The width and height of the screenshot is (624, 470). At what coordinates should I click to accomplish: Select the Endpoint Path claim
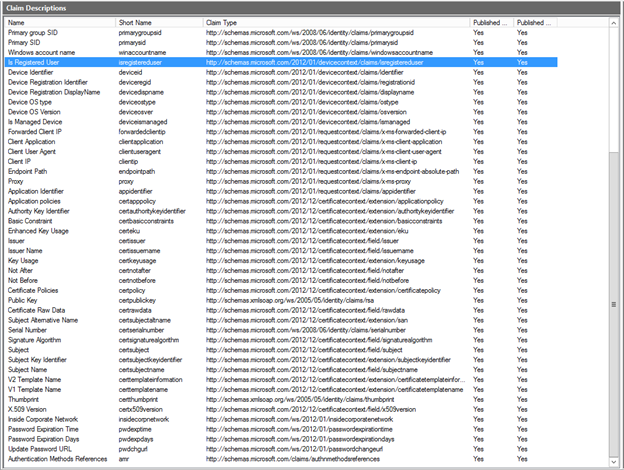pos(281,172)
